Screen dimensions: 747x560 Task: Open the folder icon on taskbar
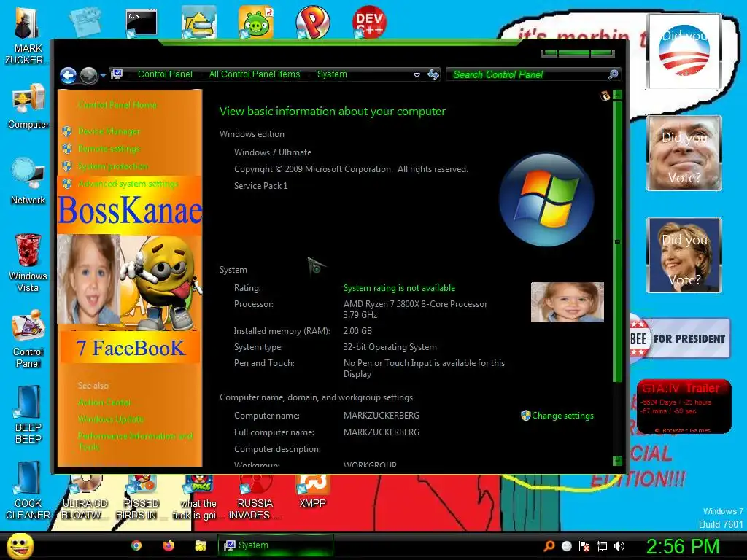click(201, 545)
